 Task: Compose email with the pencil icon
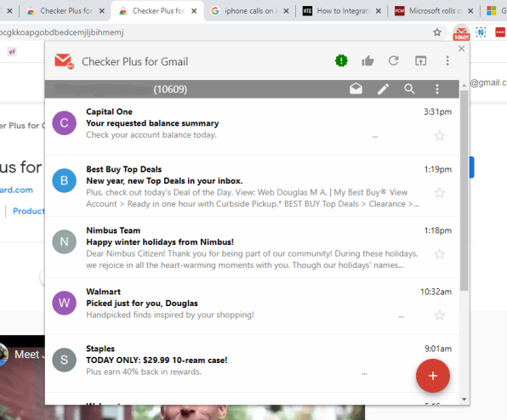coord(383,89)
